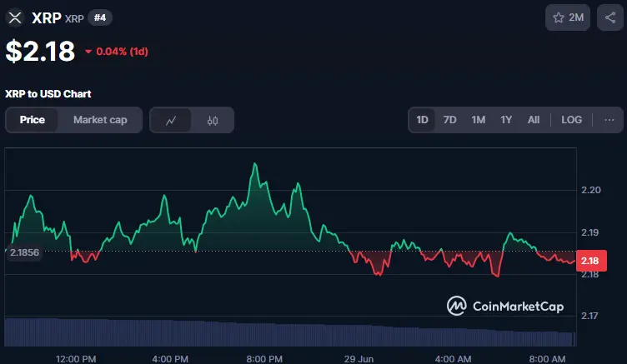Click the $2.18 headline price
The height and width of the screenshot is (364, 627).
coord(40,51)
